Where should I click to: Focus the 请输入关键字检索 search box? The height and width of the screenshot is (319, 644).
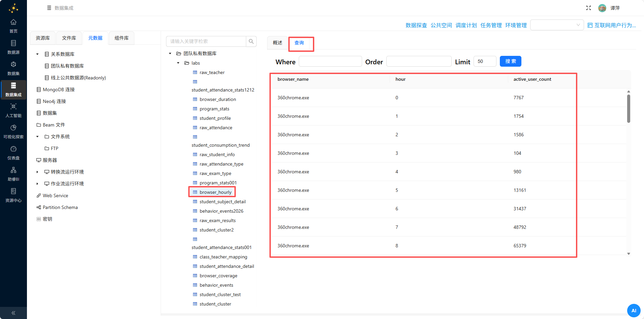click(206, 41)
